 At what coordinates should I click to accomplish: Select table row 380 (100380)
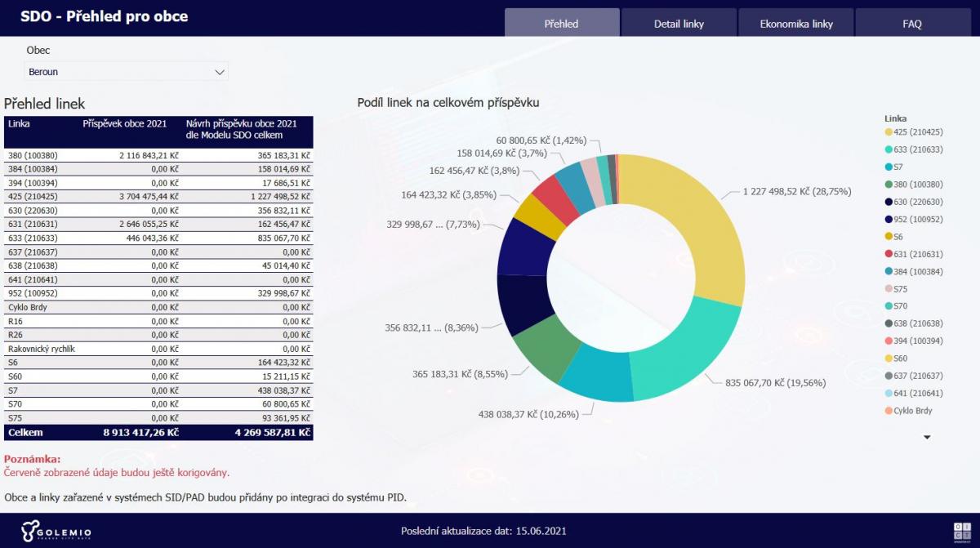click(x=158, y=155)
